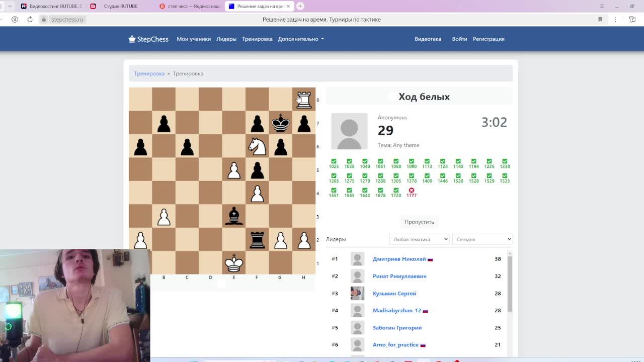The image size is (644, 362).
Task: Switch to the степ чесс Яндекс tab
Action: (189, 6)
